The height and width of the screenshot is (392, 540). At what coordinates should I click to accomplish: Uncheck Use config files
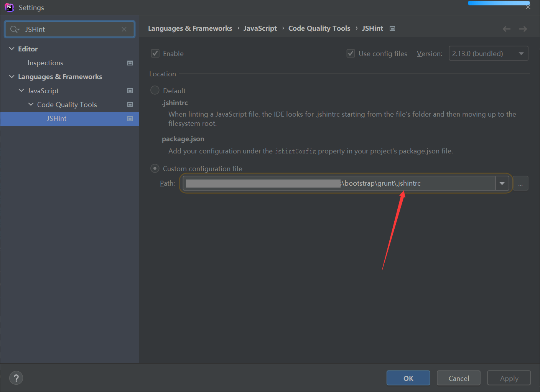pos(351,53)
